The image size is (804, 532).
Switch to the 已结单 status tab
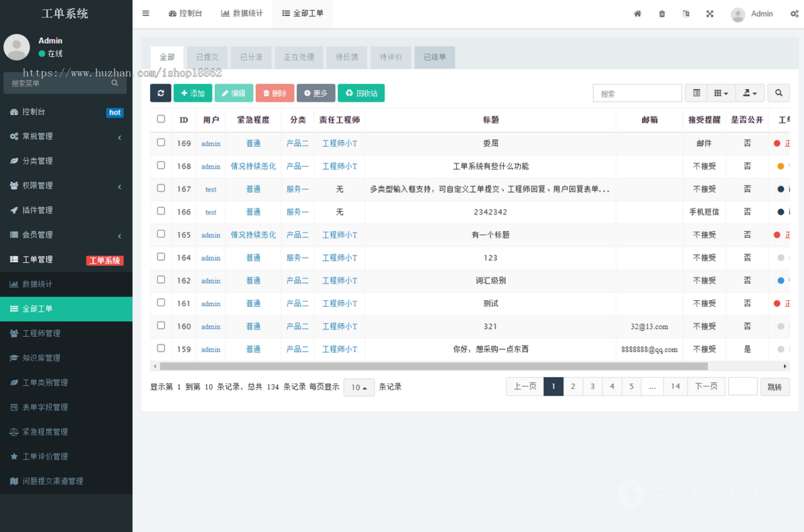(434, 58)
